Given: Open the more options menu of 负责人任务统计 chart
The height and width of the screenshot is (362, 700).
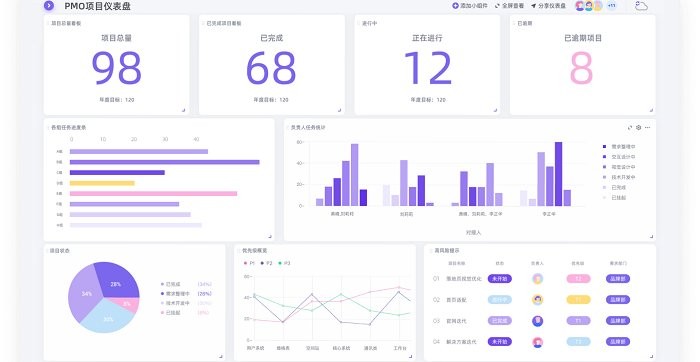Looking at the screenshot, I should point(647,128).
